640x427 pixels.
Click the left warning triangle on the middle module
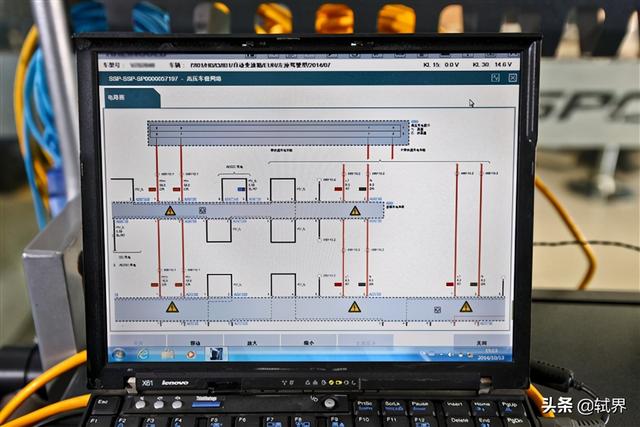170,211
